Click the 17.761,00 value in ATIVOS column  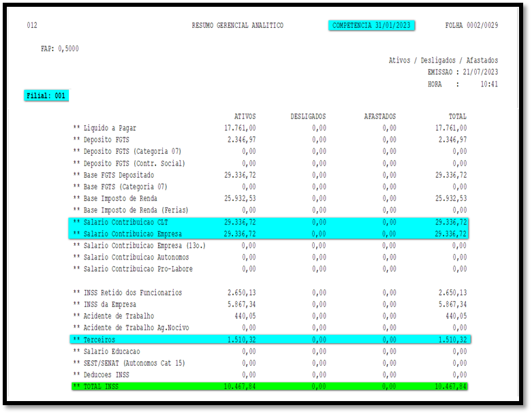click(240, 128)
